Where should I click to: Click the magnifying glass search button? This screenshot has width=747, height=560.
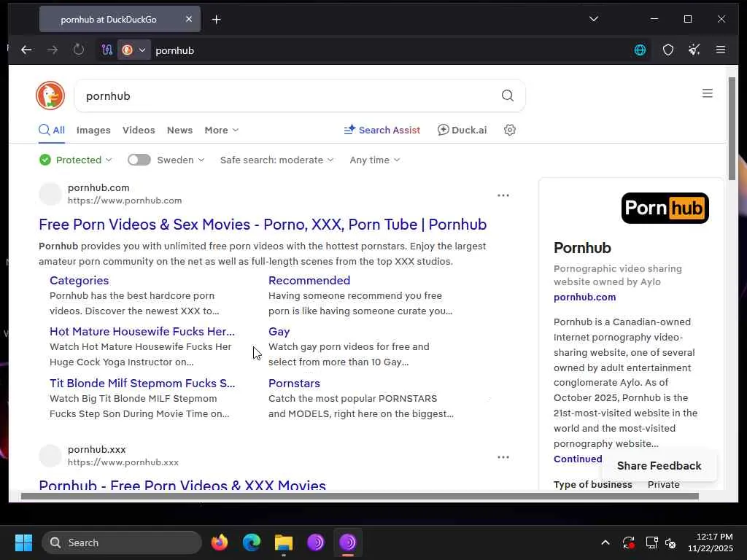tap(508, 96)
